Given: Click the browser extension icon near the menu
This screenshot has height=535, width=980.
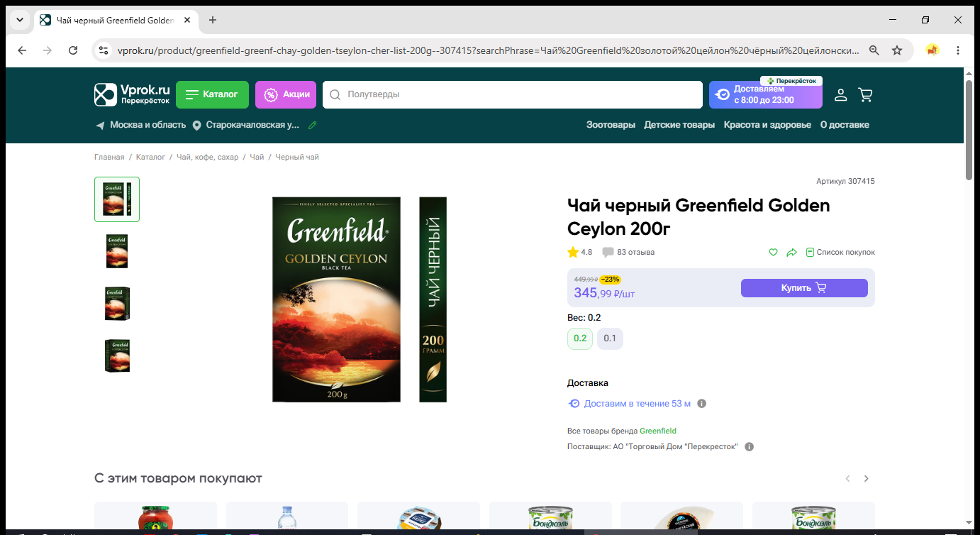Looking at the screenshot, I should click(932, 50).
